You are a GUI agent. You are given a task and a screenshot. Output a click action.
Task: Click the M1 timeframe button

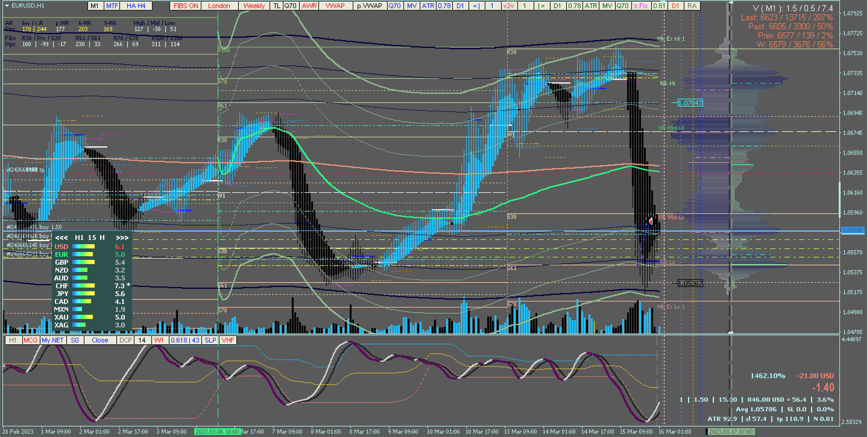[95, 6]
